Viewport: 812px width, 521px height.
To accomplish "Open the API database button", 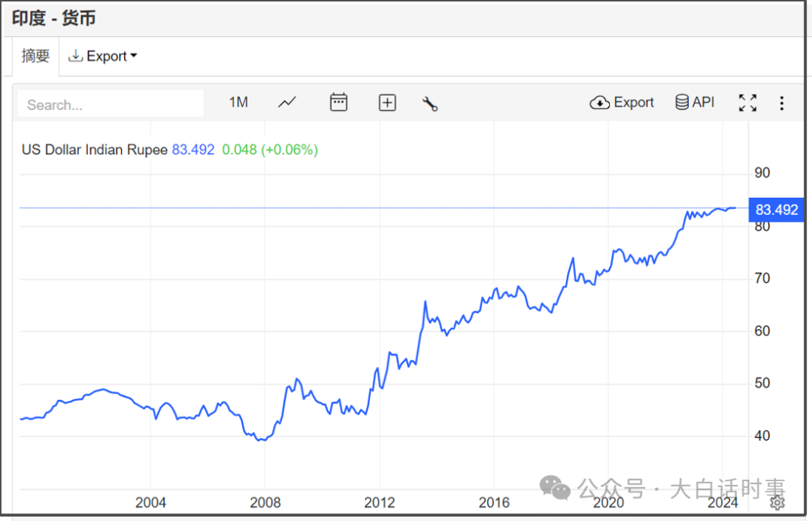I will pos(695,102).
